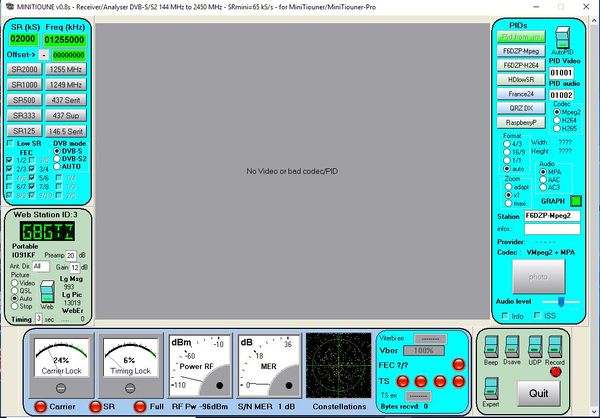Adjust the Audio level slider
Viewport: 600px width, 418px height.
pyautogui.click(x=562, y=300)
